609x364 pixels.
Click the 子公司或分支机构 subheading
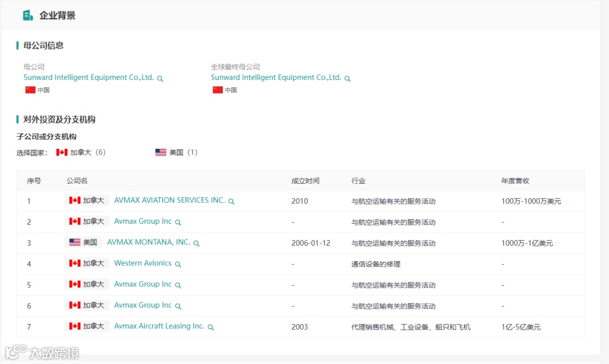pyautogui.click(x=46, y=136)
